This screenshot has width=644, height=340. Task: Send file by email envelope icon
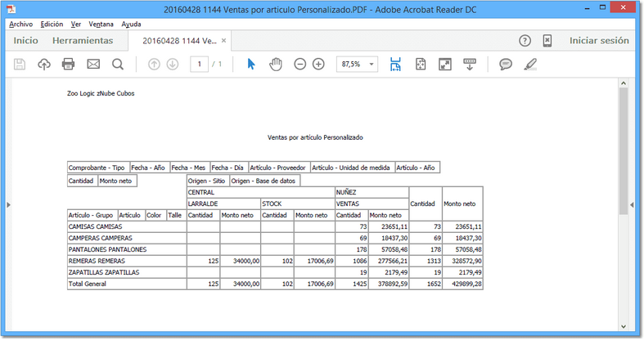tap(93, 65)
